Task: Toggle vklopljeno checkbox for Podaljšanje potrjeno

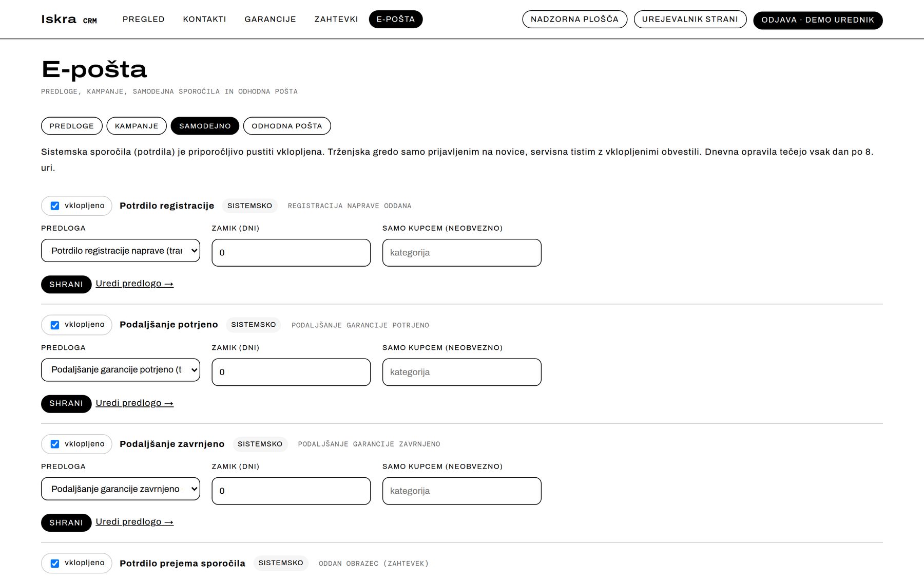Action: (x=55, y=325)
